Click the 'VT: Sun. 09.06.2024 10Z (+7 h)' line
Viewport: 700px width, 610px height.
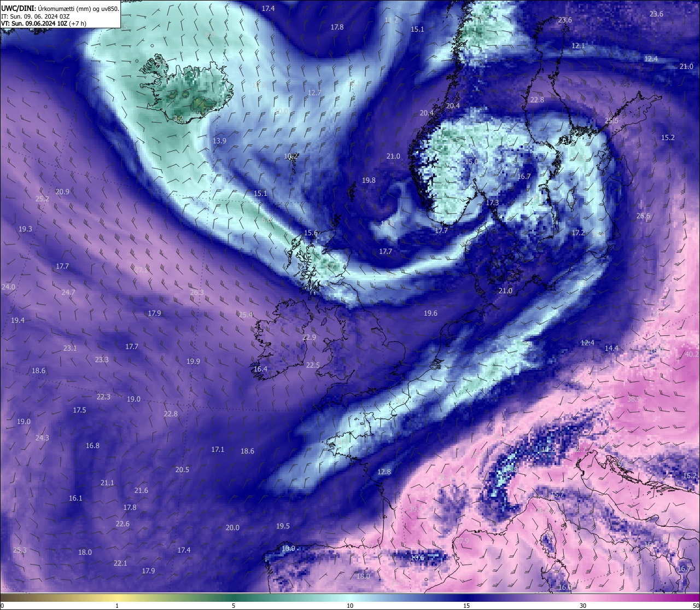[x=44, y=24]
